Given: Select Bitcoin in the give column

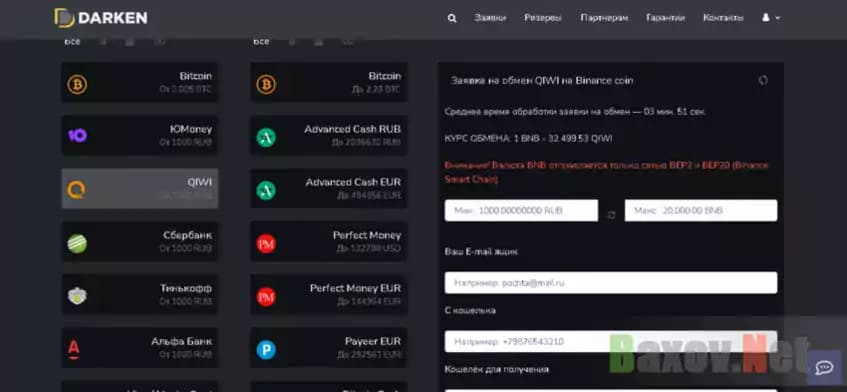Looking at the screenshot, I should (x=140, y=83).
